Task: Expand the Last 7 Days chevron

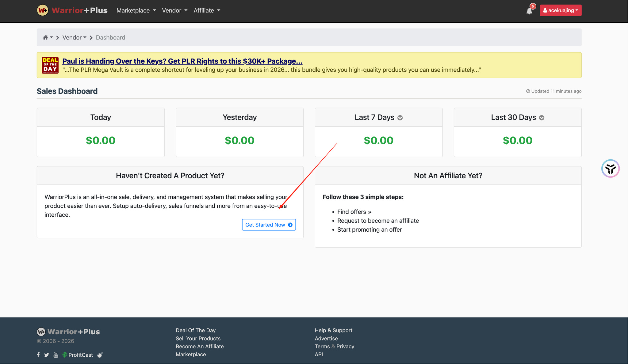Action: pos(400,118)
